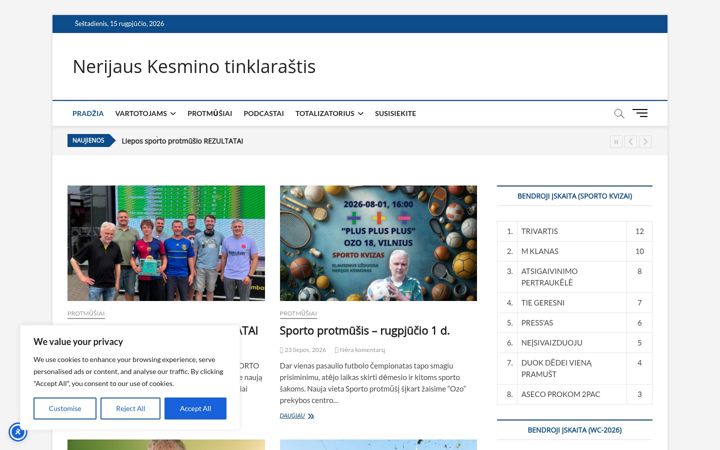Open site title Nerijaus Kesmino tinklaraštis
720x450 pixels.
point(194,67)
